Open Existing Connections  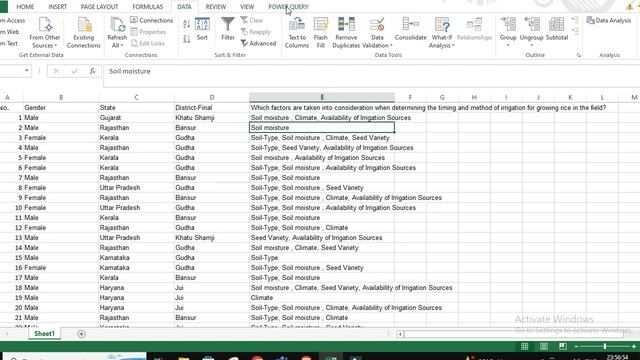click(84, 33)
